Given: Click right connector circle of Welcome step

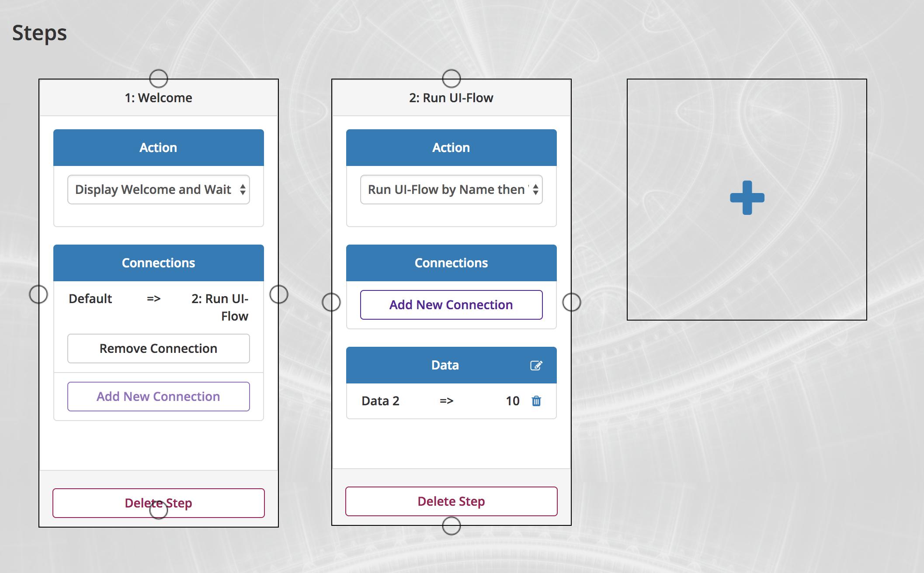Looking at the screenshot, I should [279, 294].
